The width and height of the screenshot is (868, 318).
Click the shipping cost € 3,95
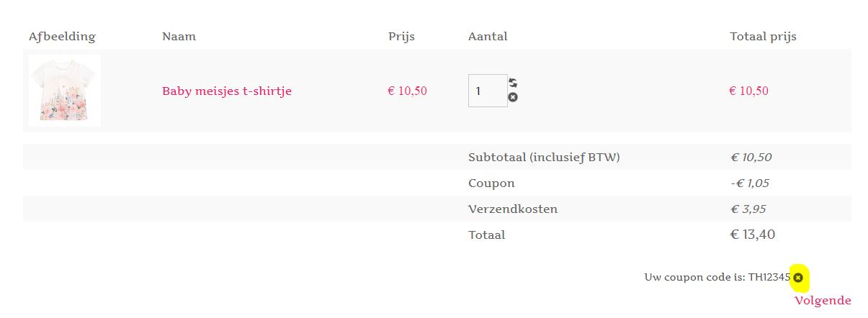(x=748, y=209)
